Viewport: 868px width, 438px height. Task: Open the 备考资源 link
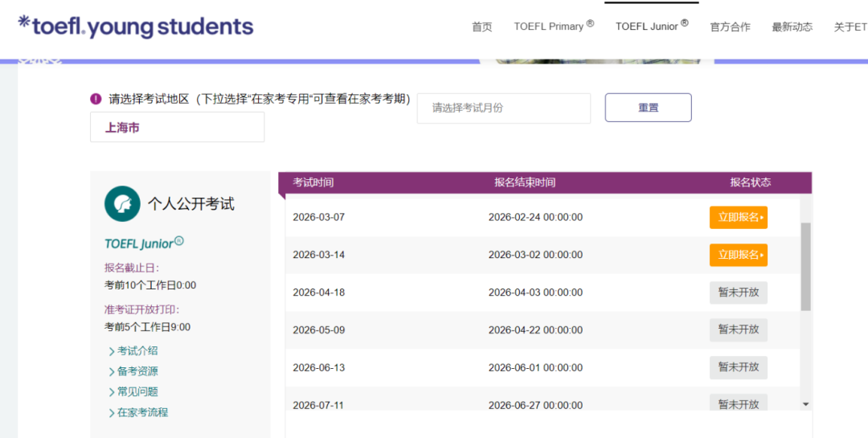click(137, 371)
